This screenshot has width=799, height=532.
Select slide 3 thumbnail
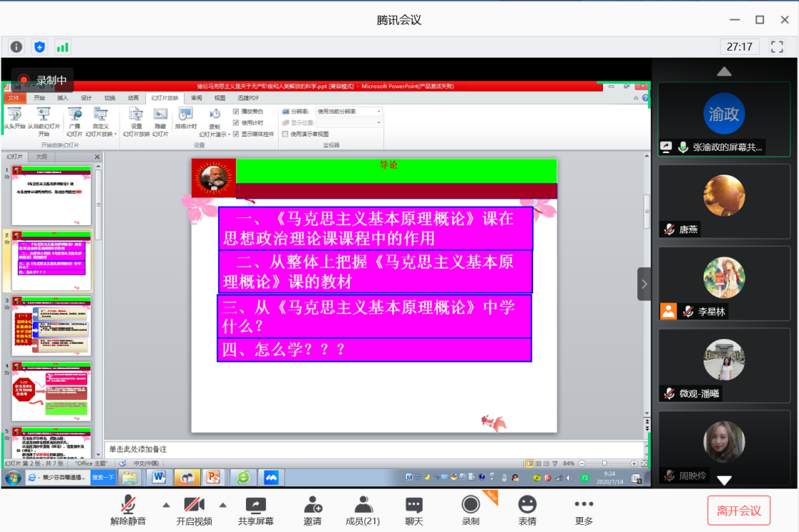click(x=51, y=326)
